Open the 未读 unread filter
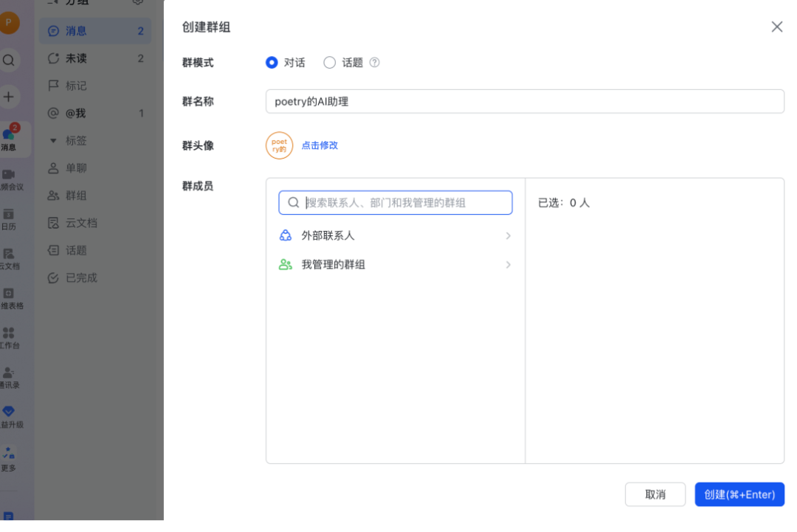The width and height of the screenshot is (797, 532). click(x=95, y=58)
